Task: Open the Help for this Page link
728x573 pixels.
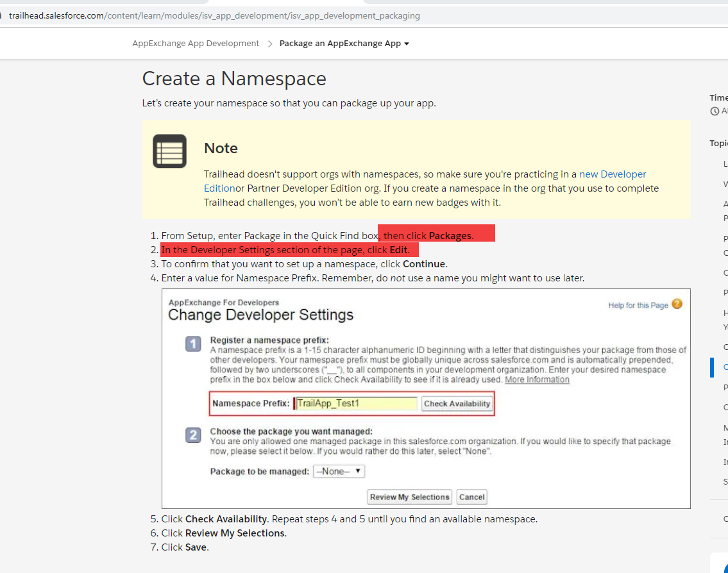Action: coord(638,305)
